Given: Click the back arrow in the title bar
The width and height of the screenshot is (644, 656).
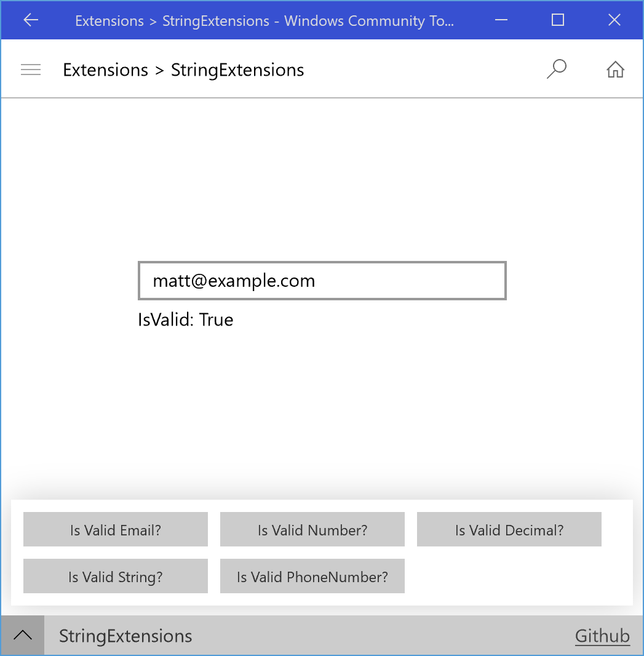Looking at the screenshot, I should [30, 20].
